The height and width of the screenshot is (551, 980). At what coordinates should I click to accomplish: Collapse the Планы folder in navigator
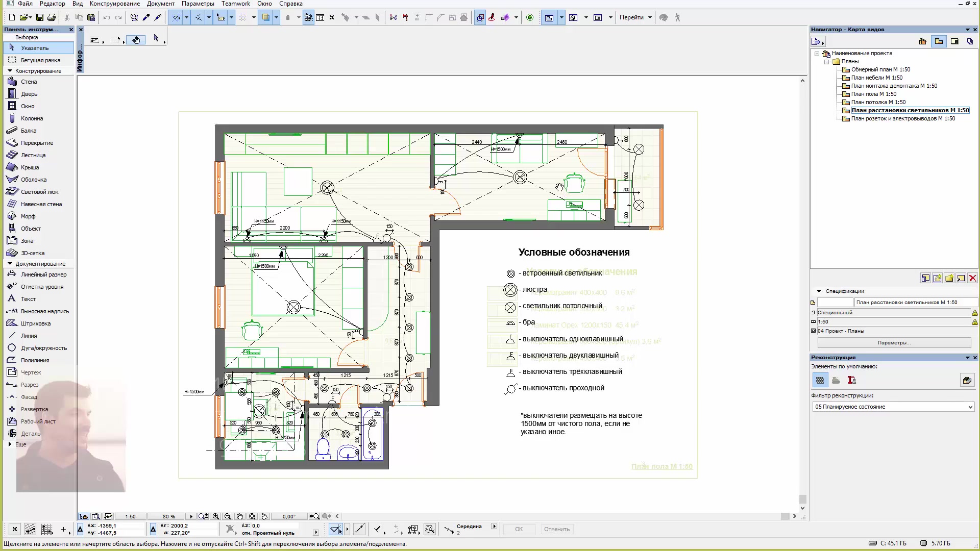[827, 61]
